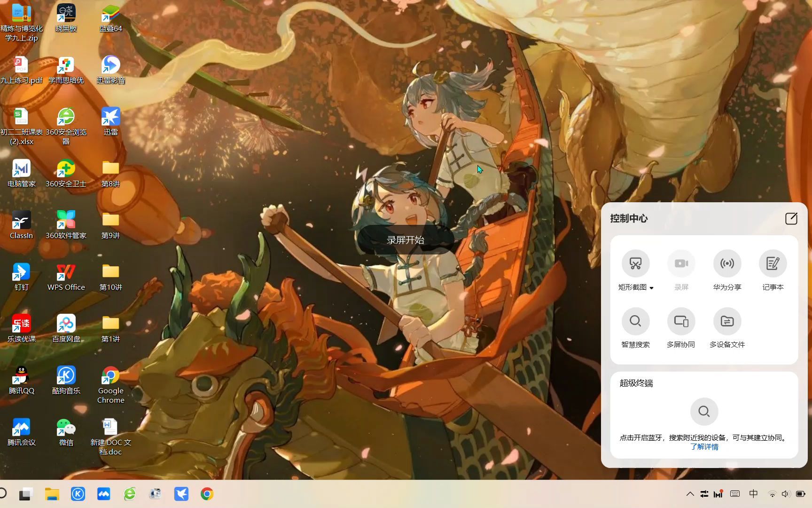
Task: Click the edit icon beside 控制中心
Action: (x=791, y=218)
